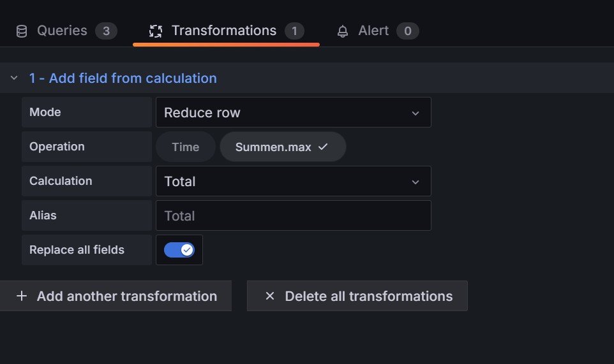The height and width of the screenshot is (364, 614).
Task: Open the Mode dropdown showing Reduce row
Action: point(293,113)
